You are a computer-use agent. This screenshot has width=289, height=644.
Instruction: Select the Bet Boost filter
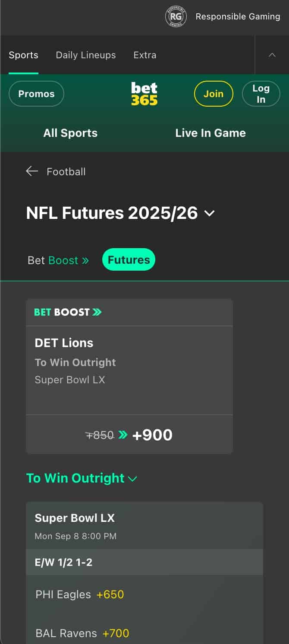(58, 260)
